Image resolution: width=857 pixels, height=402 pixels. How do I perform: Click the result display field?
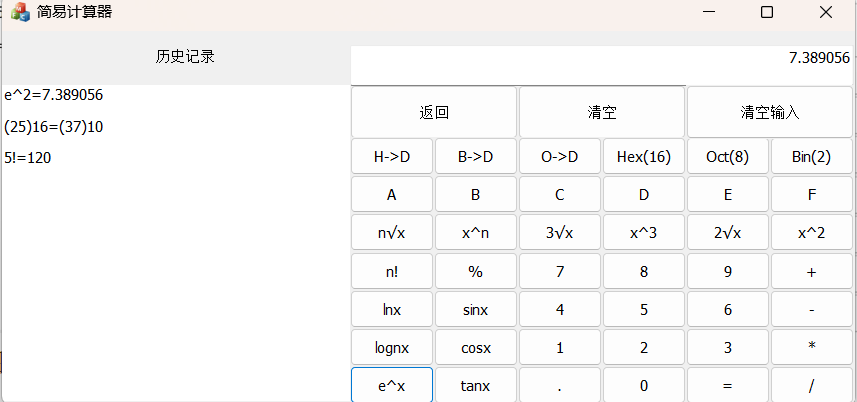pos(603,64)
